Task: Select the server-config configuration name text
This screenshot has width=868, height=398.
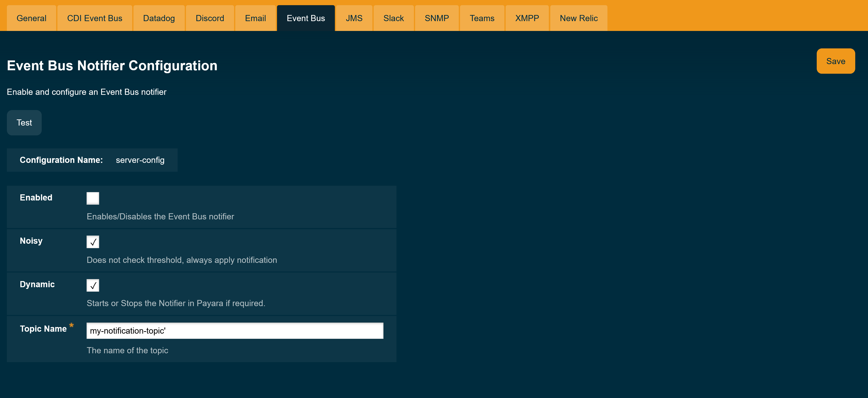Action: pyautogui.click(x=140, y=160)
